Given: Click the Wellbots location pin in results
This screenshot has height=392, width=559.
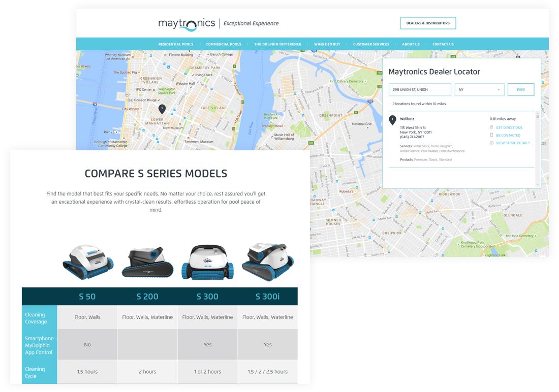Looking at the screenshot, I should pos(392,120).
